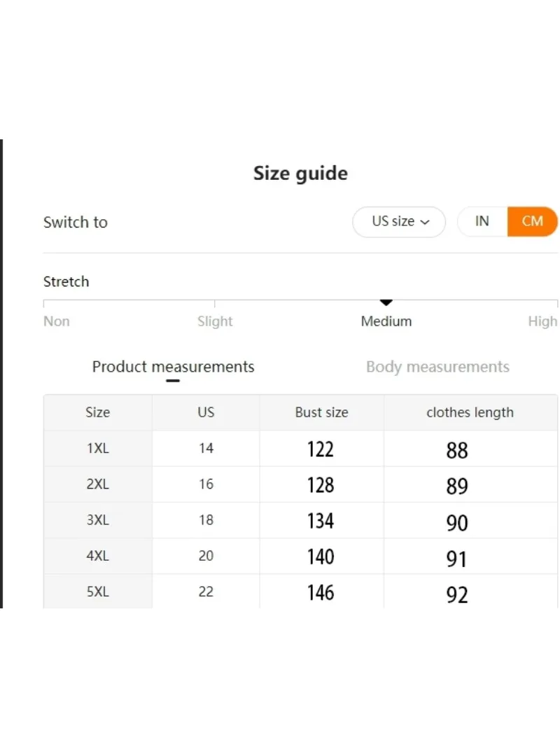The width and height of the screenshot is (560, 747).
Task: Select the CM unit toggle
Action: [x=533, y=221]
